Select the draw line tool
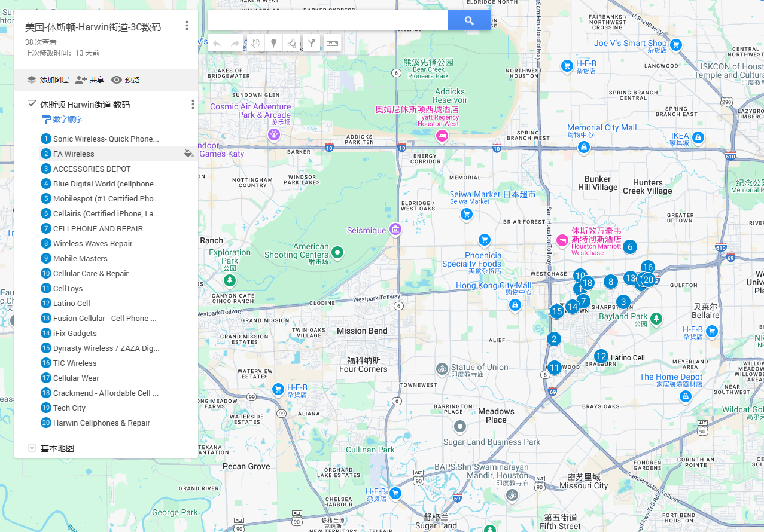The height and width of the screenshot is (532, 764). click(x=292, y=43)
